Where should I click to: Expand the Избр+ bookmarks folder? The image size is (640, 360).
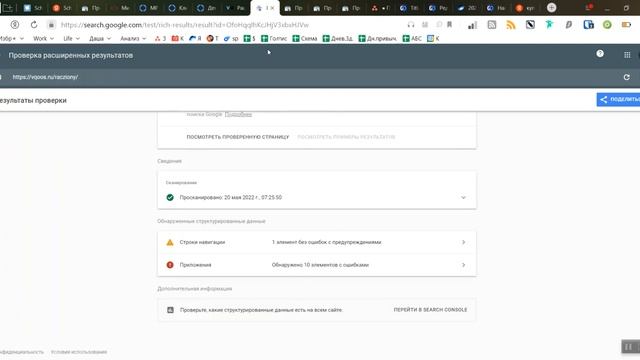(12, 39)
